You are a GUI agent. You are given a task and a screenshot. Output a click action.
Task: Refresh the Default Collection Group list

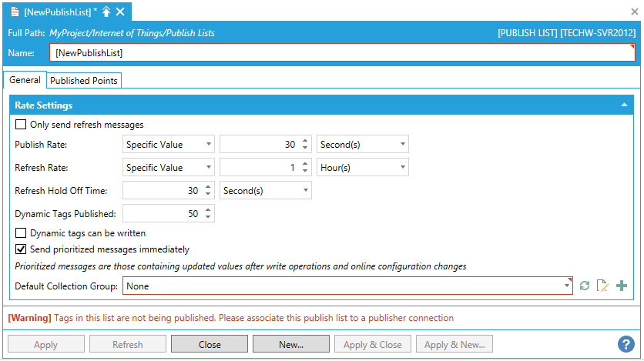585,286
